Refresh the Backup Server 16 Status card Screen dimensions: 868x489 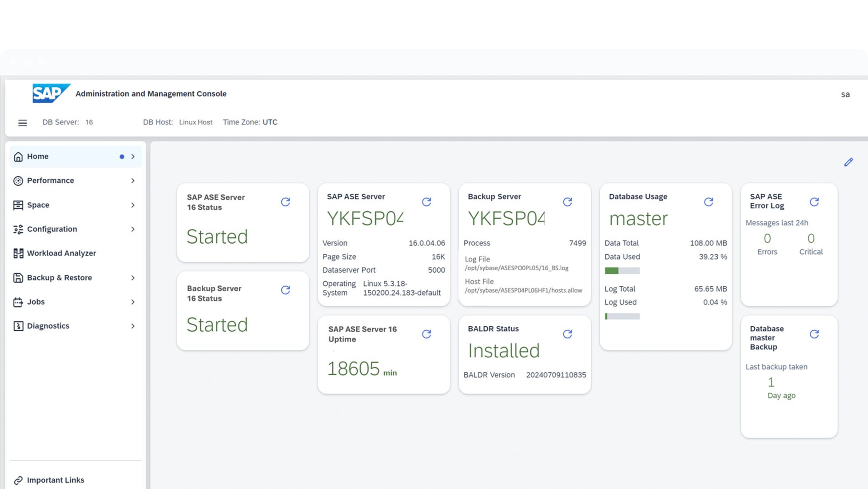(x=286, y=290)
